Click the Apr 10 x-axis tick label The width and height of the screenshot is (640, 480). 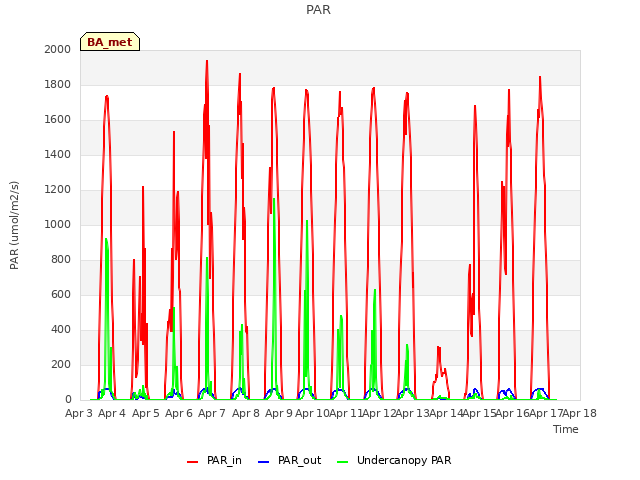pos(312,413)
